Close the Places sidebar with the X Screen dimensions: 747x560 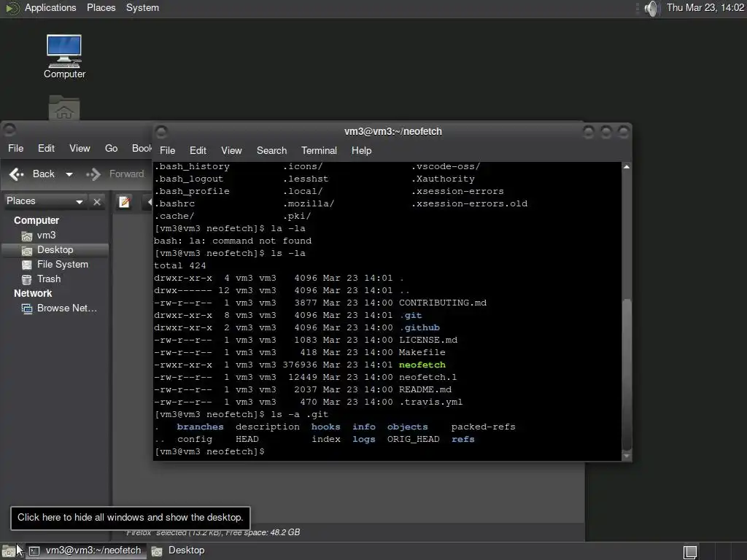[x=97, y=202]
